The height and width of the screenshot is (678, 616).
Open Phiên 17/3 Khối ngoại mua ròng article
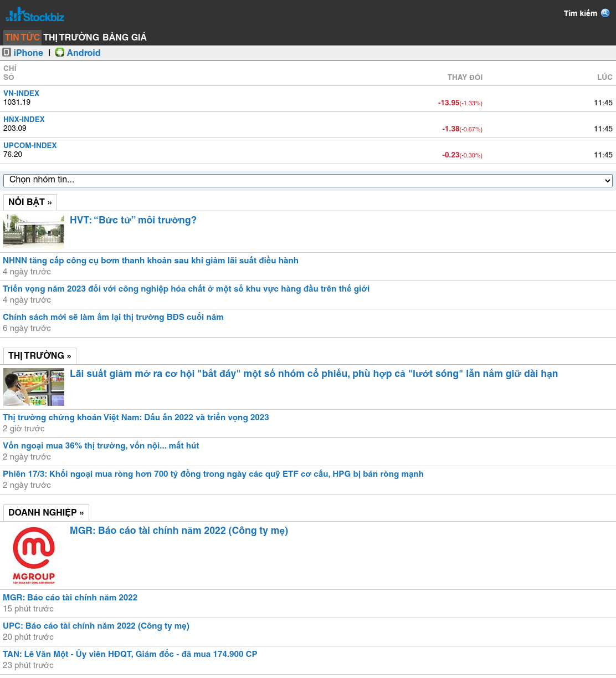pyautogui.click(x=213, y=474)
